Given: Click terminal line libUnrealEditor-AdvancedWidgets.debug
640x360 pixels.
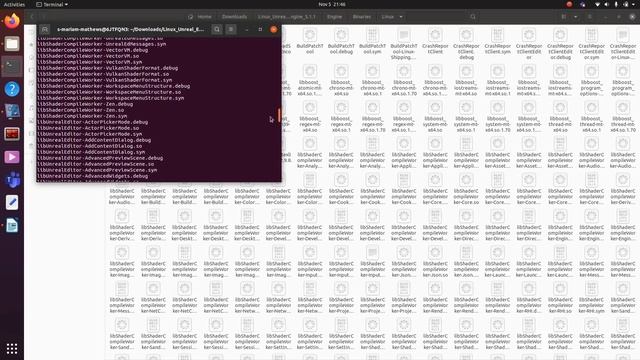Looking at the screenshot, I should tap(93, 176).
